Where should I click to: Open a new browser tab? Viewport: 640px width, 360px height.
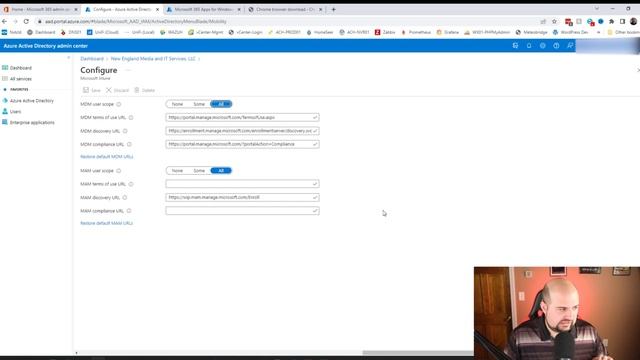(333, 9)
